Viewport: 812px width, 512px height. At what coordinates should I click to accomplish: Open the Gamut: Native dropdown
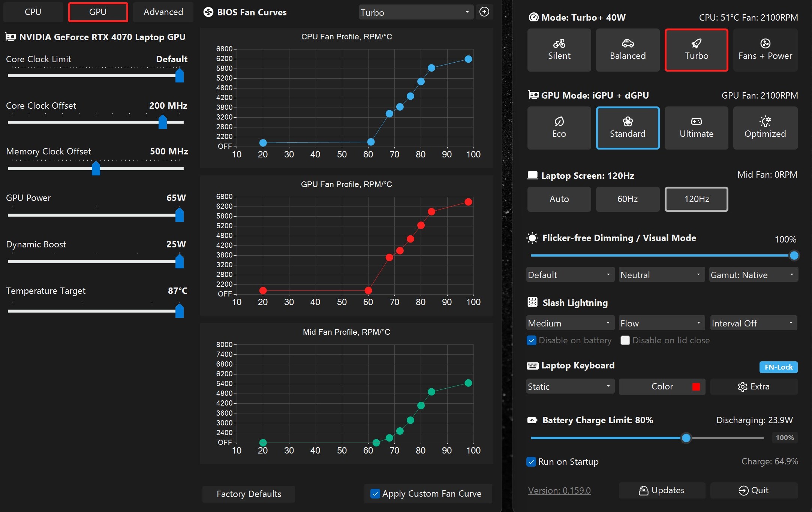(753, 275)
